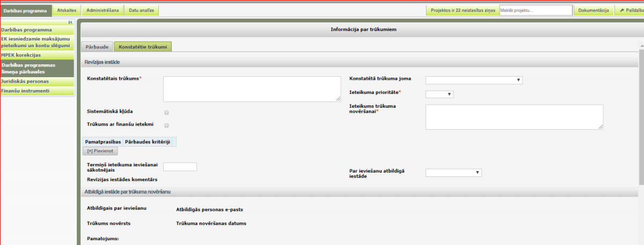Switch to the Pārbaude tab
Image resolution: width=644 pixels, height=245 pixels.
tap(97, 47)
